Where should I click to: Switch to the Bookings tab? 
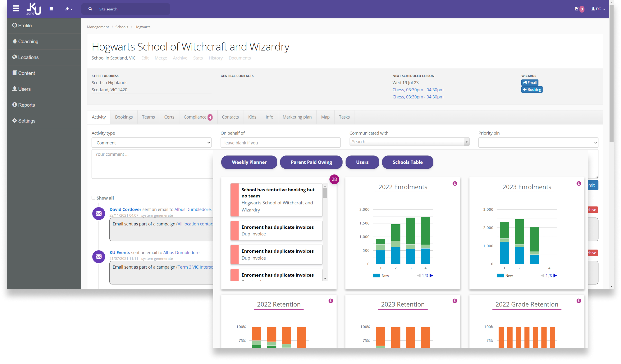point(124,117)
